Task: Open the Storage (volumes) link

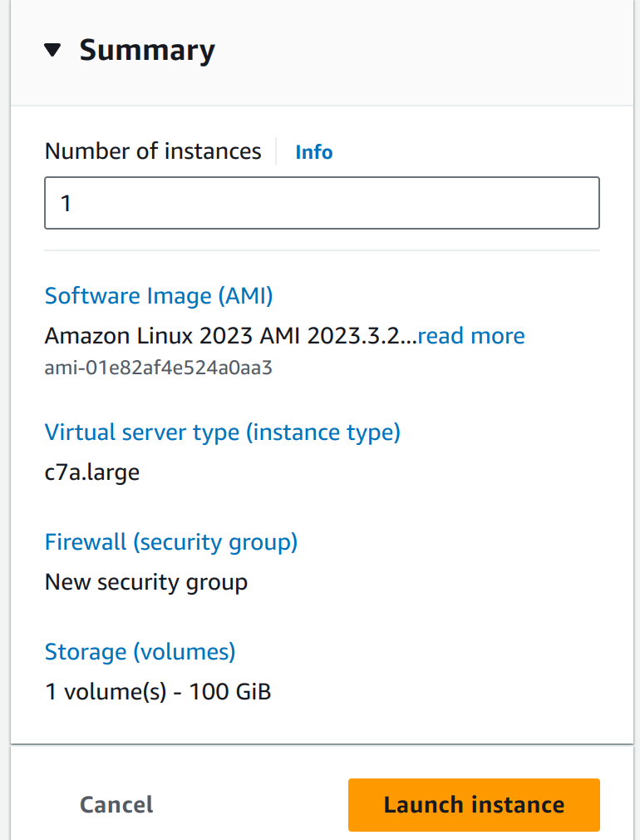Action: point(140,650)
